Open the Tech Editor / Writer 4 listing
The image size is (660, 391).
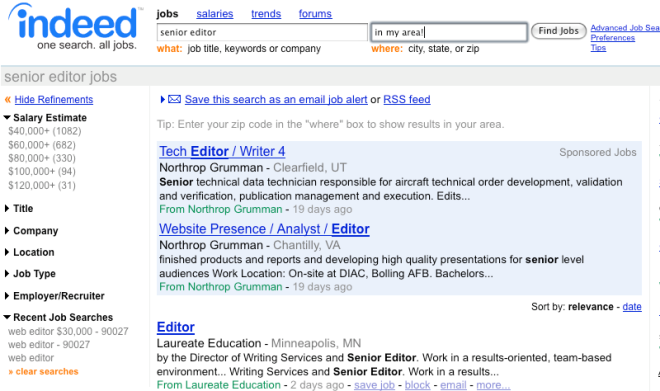pyautogui.click(x=222, y=152)
